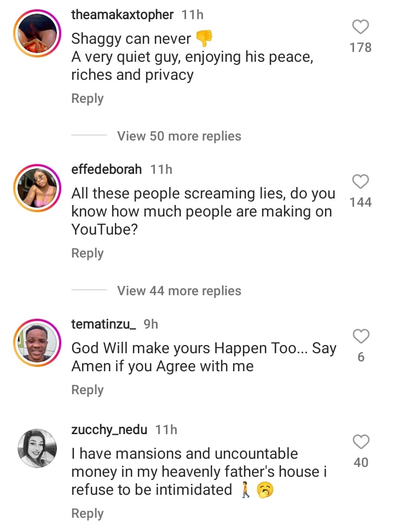
Task: Open theamakaxtopher username link
Action: click(x=124, y=15)
